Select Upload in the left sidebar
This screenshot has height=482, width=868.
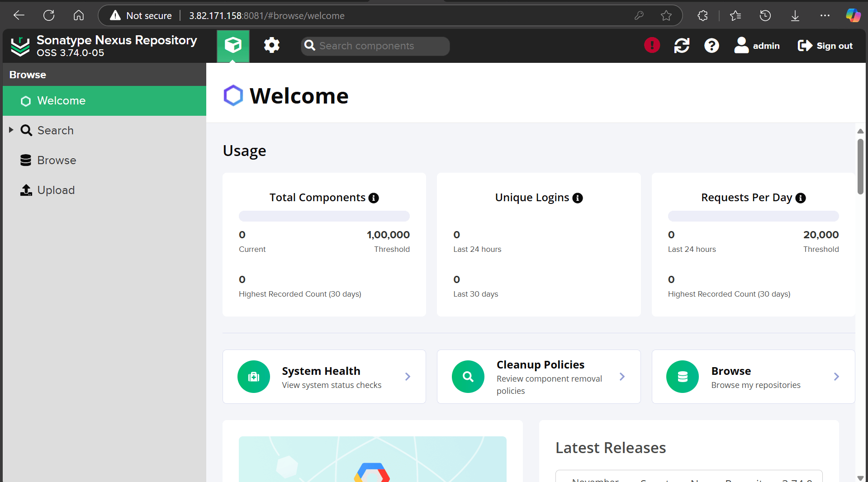coord(56,190)
